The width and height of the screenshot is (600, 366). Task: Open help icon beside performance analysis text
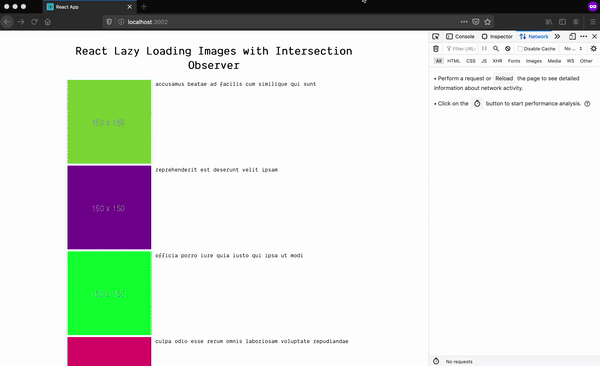[x=587, y=104]
